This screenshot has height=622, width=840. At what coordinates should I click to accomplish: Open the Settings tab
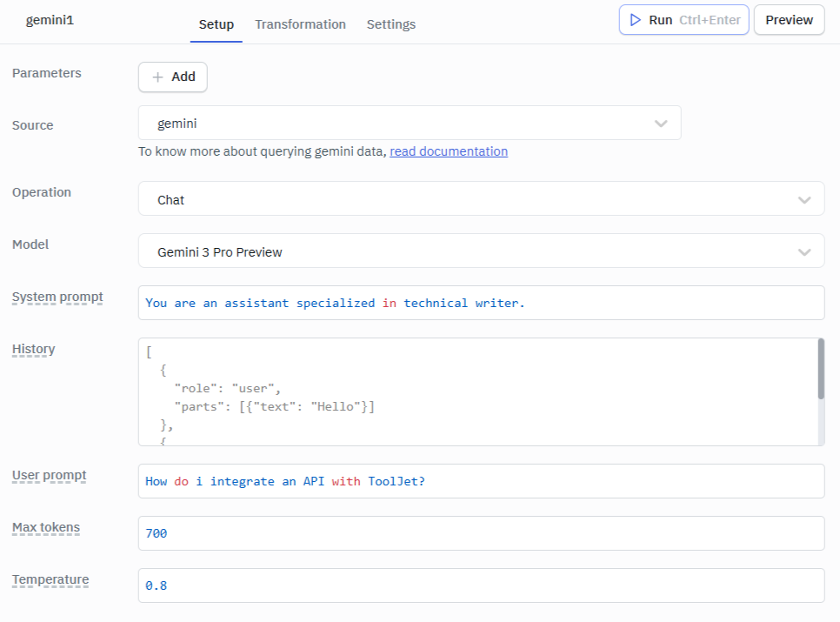tap(390, 24)
